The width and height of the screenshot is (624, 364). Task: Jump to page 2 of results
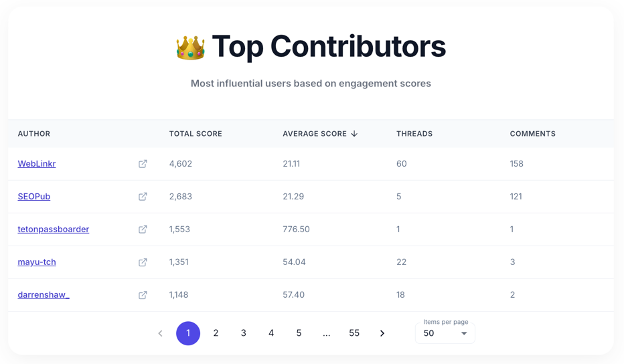(216, 333)
